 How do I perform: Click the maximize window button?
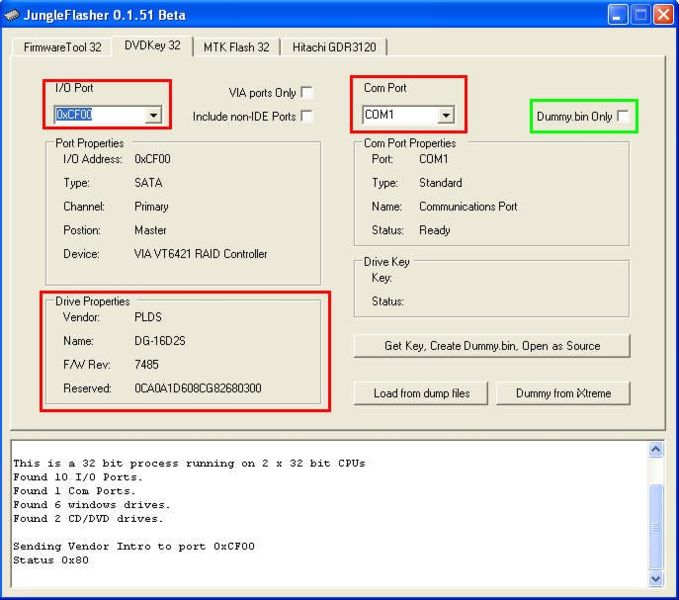[x=640, y=15]
